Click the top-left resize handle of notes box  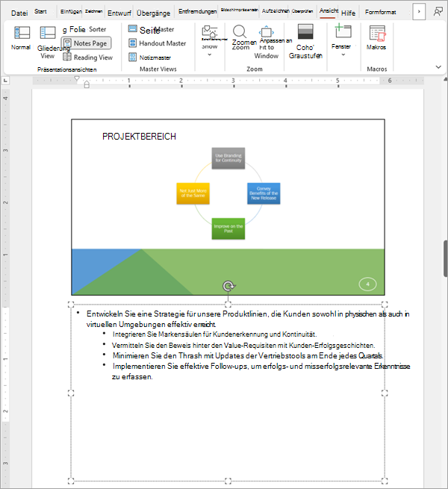coord(71,305)
